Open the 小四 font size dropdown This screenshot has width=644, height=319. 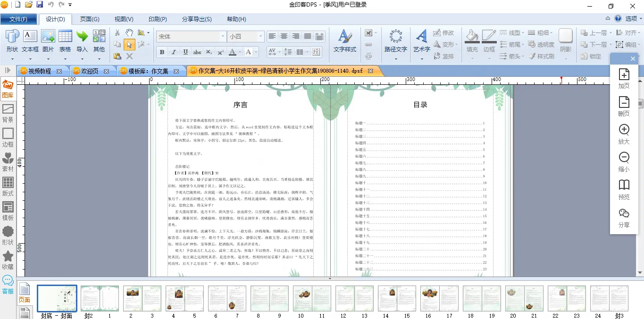260,36
